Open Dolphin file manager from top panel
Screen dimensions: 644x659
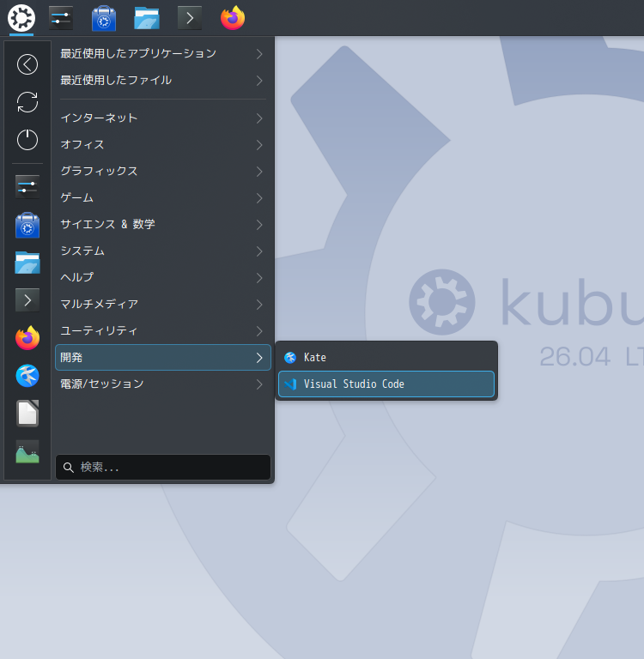click(x=147, y=18)
